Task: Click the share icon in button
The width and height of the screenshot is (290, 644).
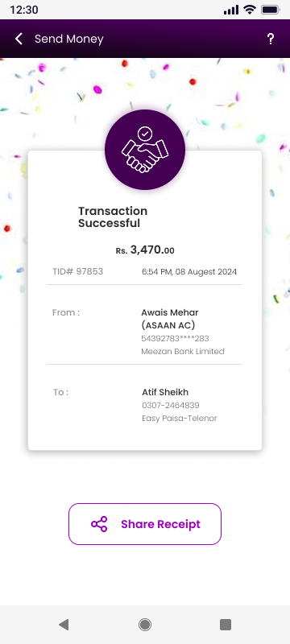Action: click(99, 524)
